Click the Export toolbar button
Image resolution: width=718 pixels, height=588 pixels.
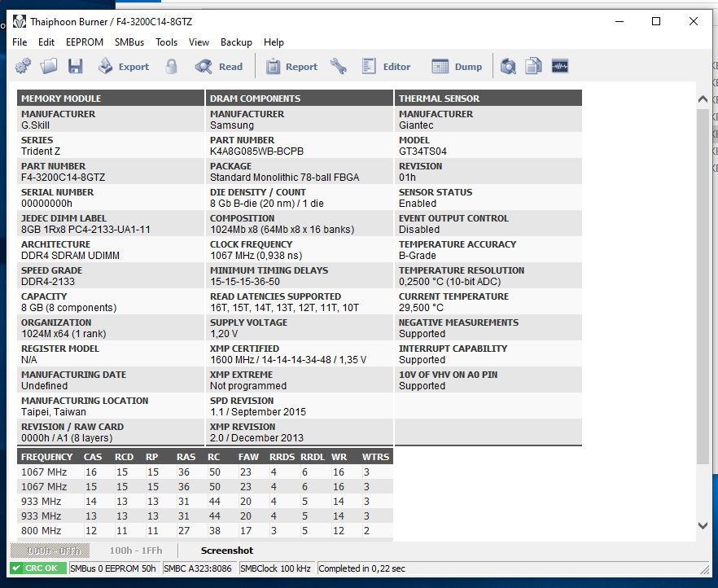124,67
